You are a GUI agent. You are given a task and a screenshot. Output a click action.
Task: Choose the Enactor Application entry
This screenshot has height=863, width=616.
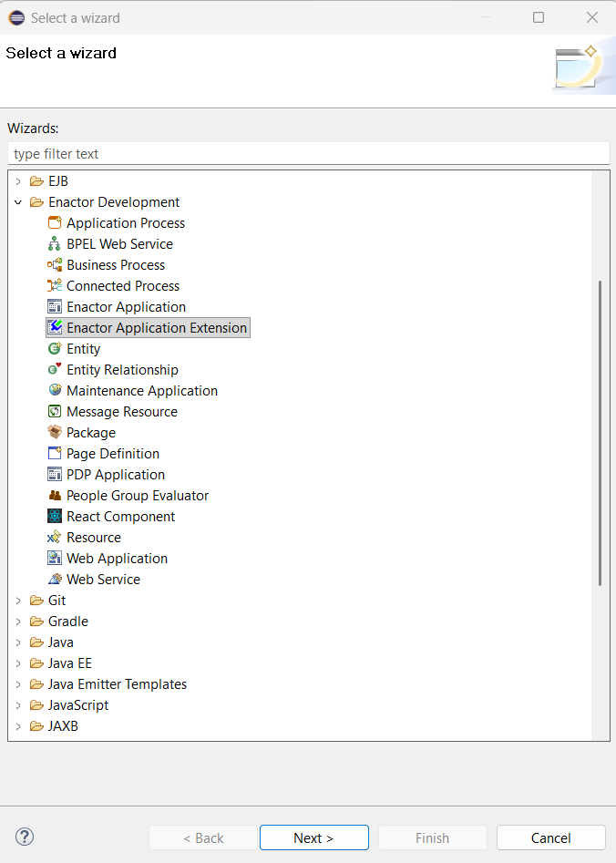tap(126, 306)
